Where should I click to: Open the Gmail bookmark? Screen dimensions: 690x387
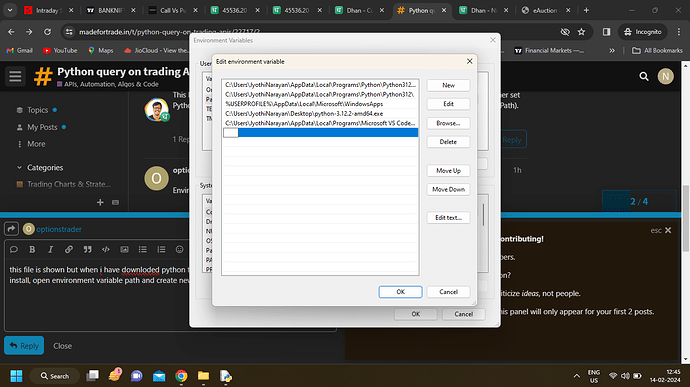click(19, 51)
